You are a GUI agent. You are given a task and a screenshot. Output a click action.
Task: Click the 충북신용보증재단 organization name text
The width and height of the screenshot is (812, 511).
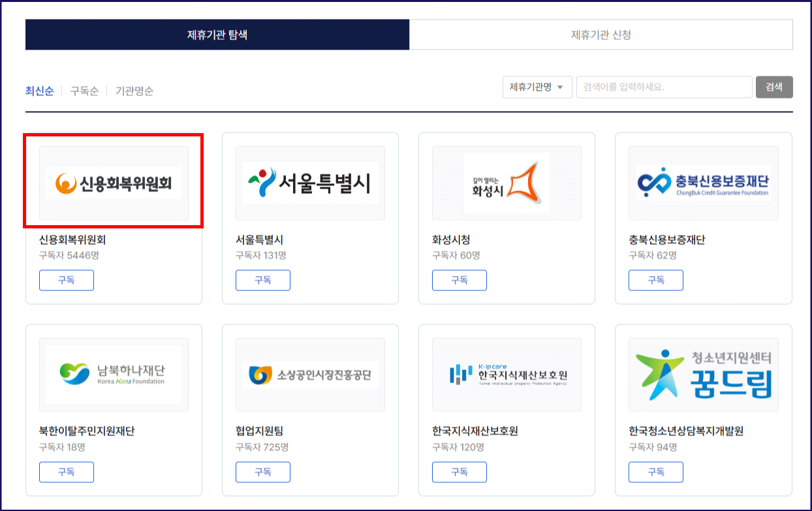click(x=667, y=240)
